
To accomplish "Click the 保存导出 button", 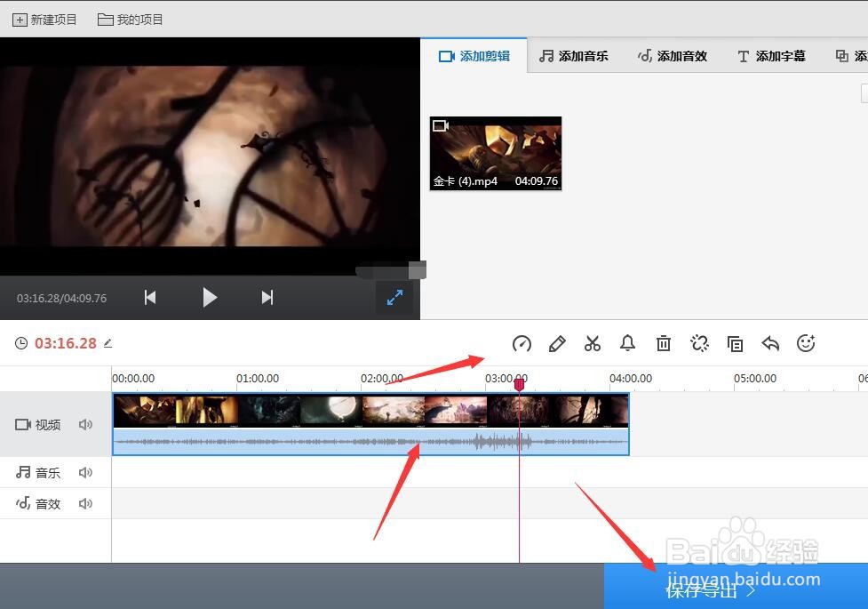I will 701,589.
